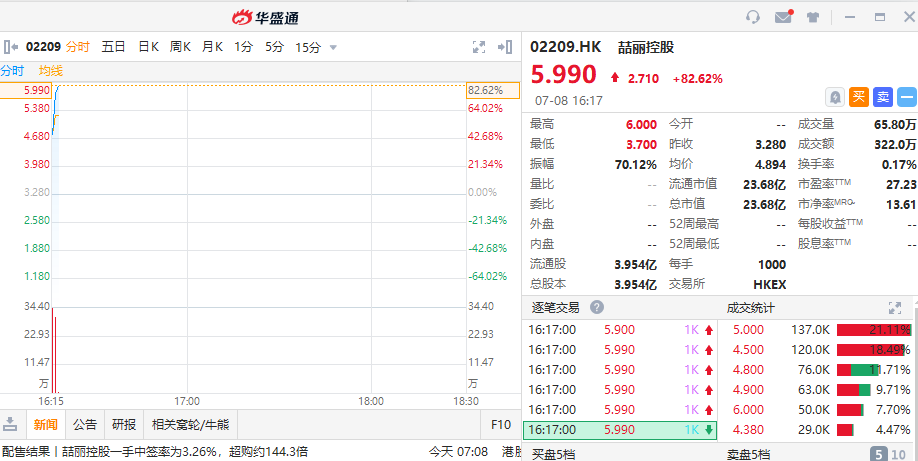
Task: Select the 5.900 trade row
Action: (620, 330)
